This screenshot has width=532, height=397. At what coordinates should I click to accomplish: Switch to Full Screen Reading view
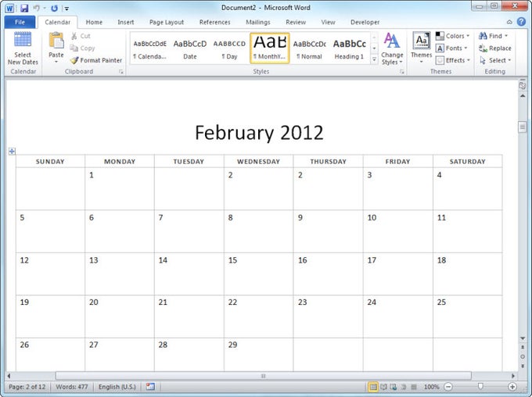click(383, 387)
